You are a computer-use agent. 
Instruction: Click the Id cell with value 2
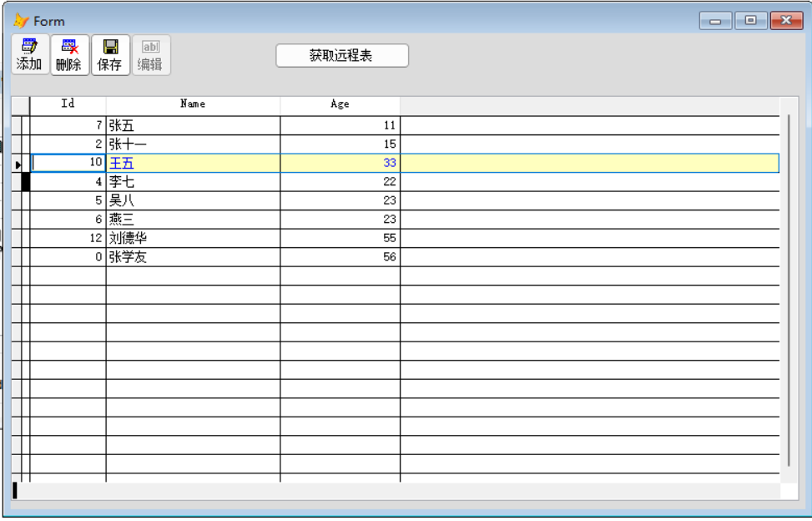68,144
